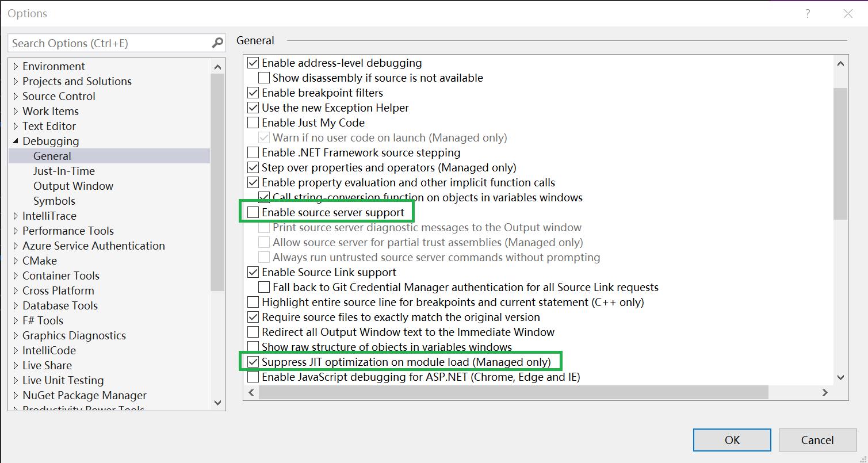Viewport: 868px width, 463px height.
Task: Click settings horizontal scroll left arrow
Action: pyautogui.click(x=251, y=392)
